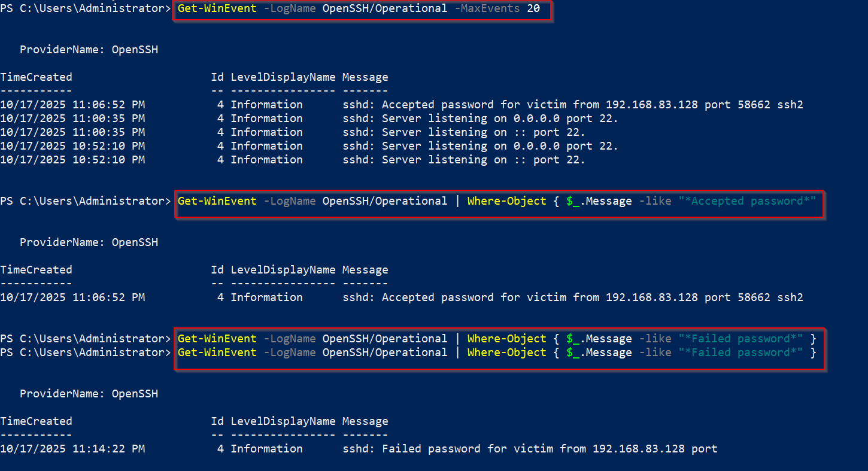Click the first LevelDisplayName column header
This screenshot has width=868, height=471.
click(283, 77)
